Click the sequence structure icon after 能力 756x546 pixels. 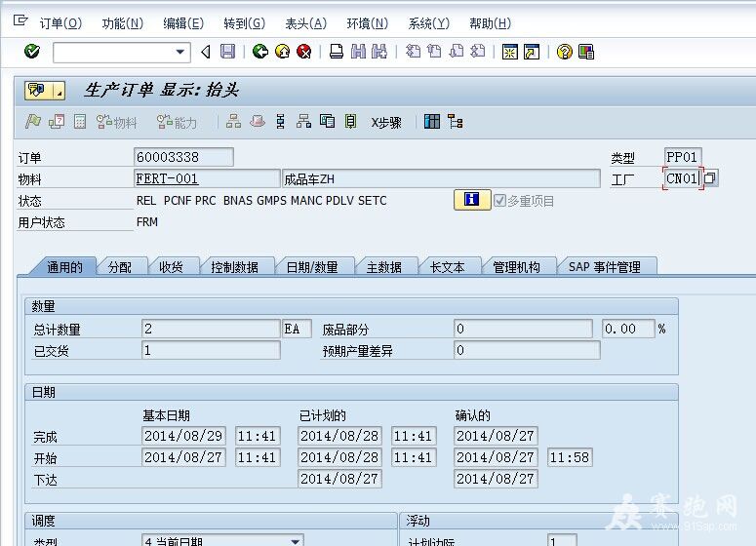pos(233,122)
